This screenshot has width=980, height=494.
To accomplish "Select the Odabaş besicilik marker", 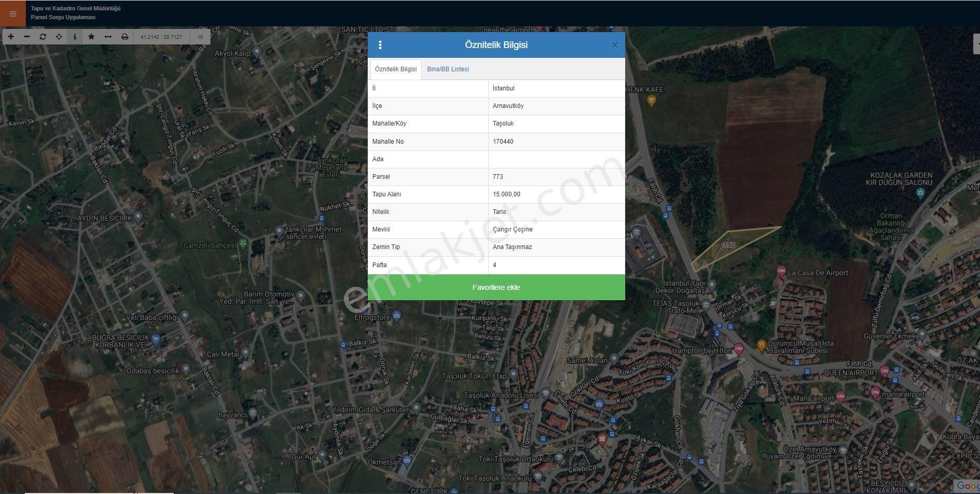I will (186, 369).
